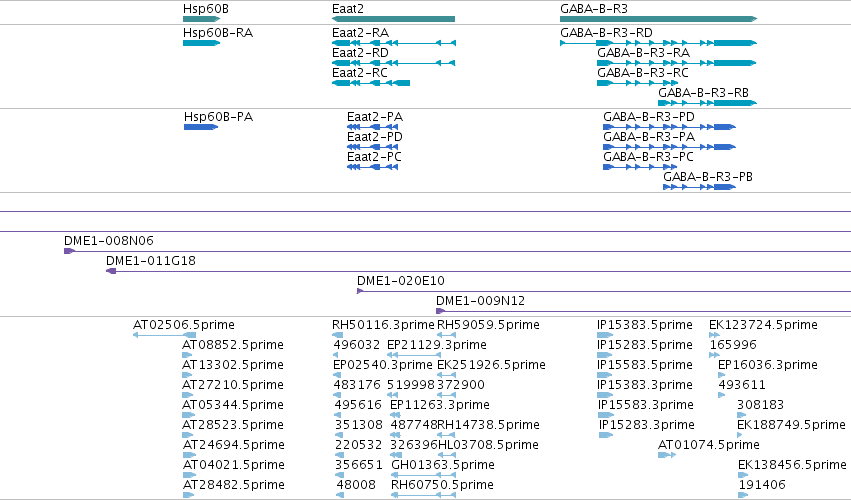851x500 pixels.
Task: Open the GABA-B-R3-RB transcript label
Action: (x=703, y=93)
